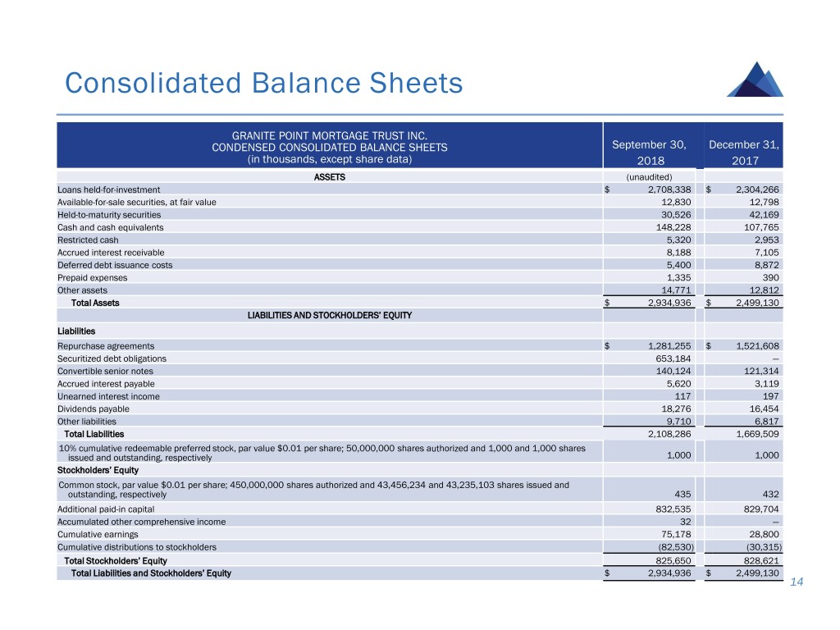Click the value '75,178'
This screenshot has width=840, height=630.
pyautogui.click(x=676, y=534)
